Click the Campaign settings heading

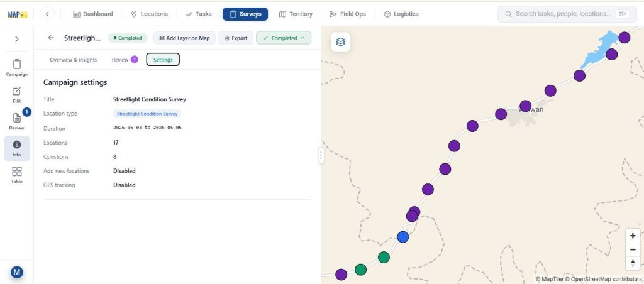tap(75, 82)
